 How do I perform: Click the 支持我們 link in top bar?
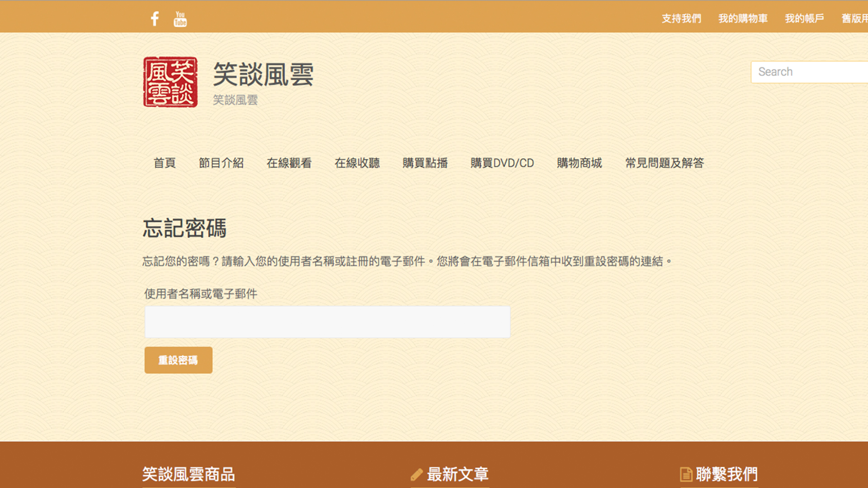[x=681, y=19]
